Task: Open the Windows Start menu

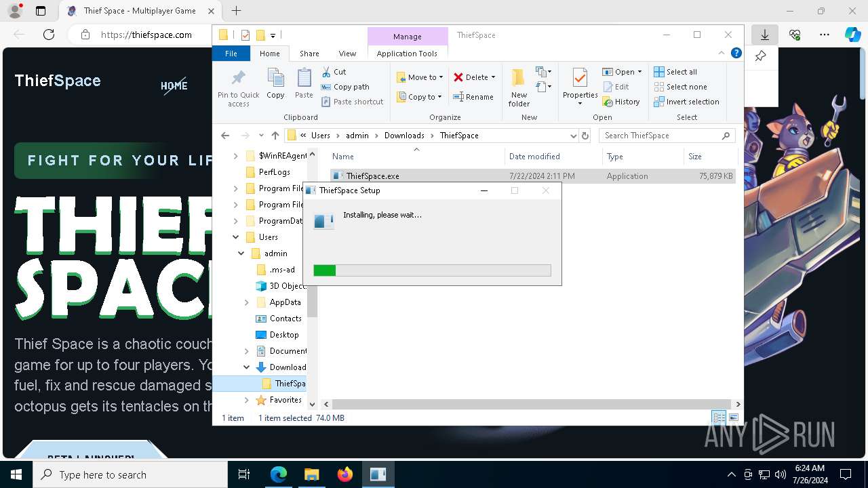Action: pyautogui.click(x=16, y=474)
